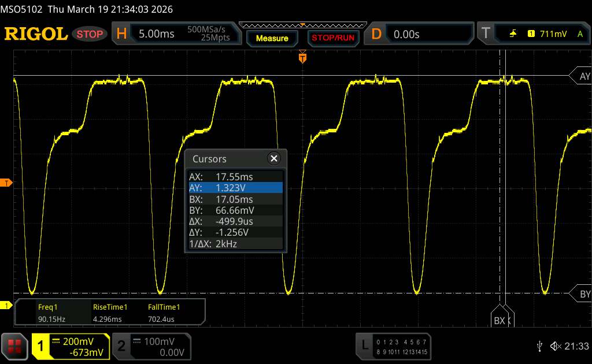This screenshot has width=592, height=364.
Task: Close the Cursors panel
Action: [x=274, y=158]
